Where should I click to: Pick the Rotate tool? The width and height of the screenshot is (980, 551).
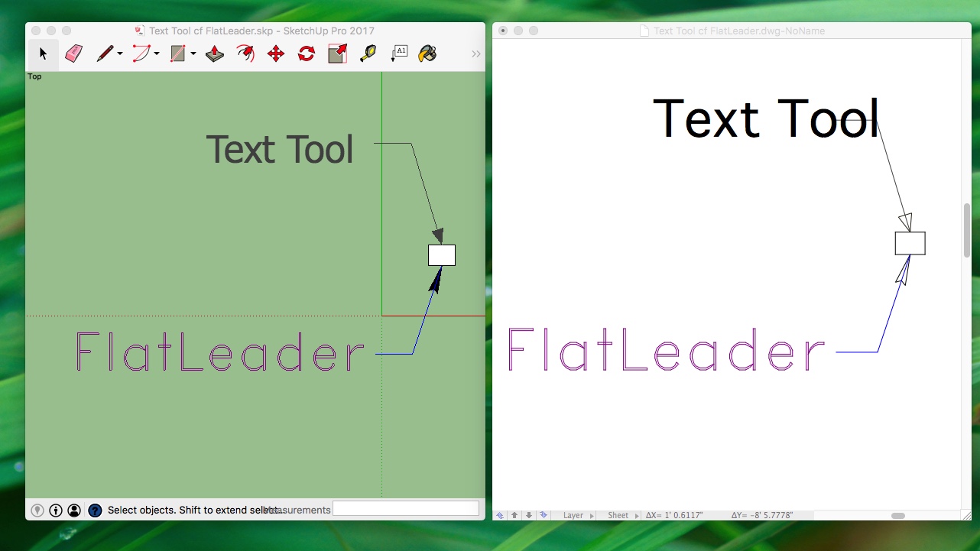coord(307,53)
